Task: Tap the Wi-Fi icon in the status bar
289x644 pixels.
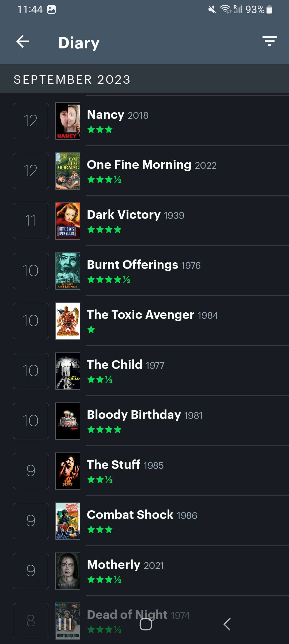Action: point(224,9)
